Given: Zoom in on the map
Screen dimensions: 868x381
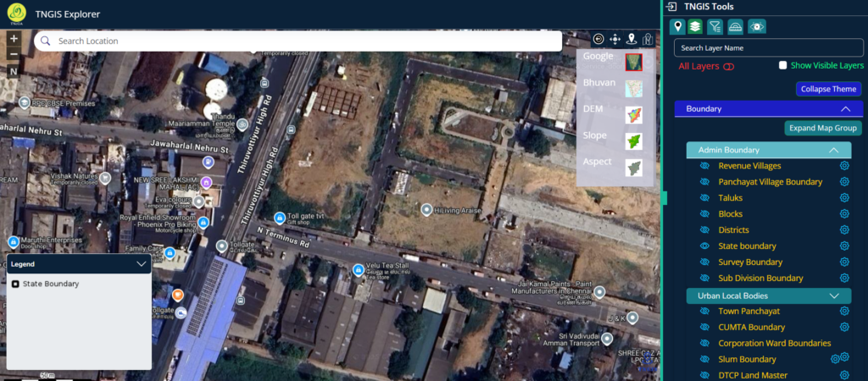Looking at the screenshot, I should click(14, 39).
